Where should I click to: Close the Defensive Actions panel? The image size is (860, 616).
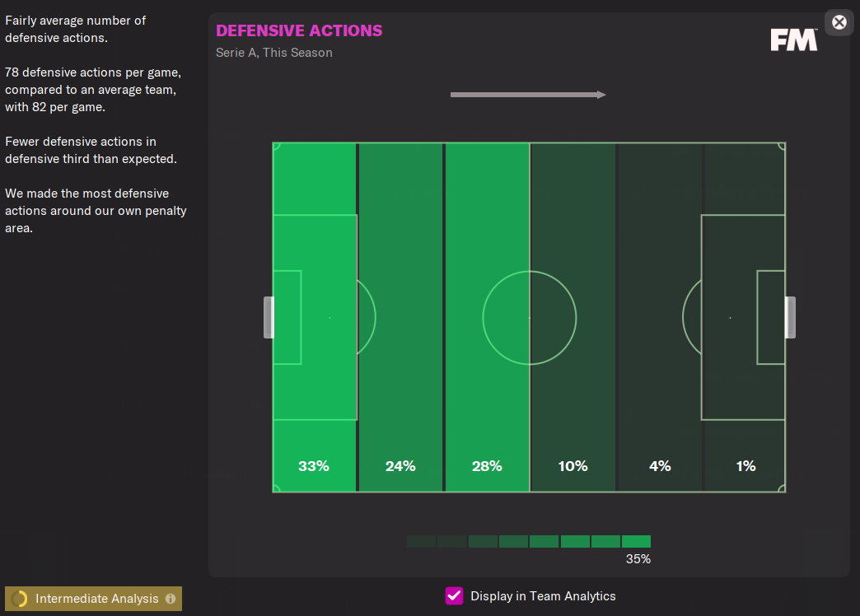(x=839, y=22)
